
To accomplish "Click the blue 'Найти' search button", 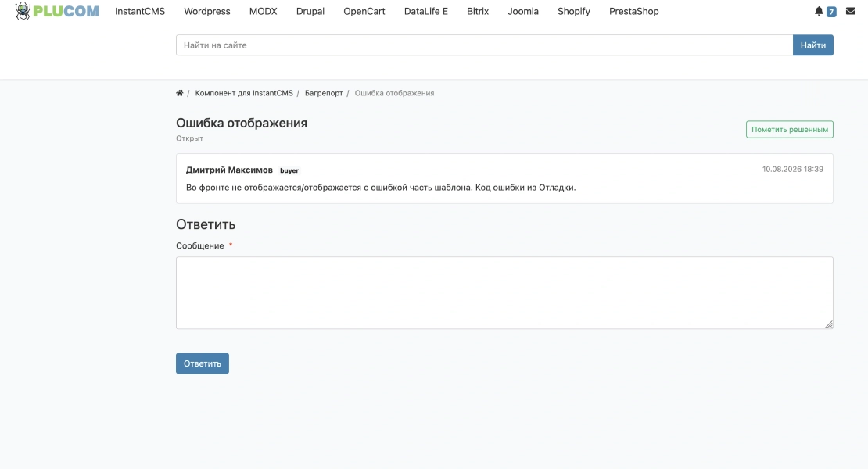I will click(x=812, y=45).
